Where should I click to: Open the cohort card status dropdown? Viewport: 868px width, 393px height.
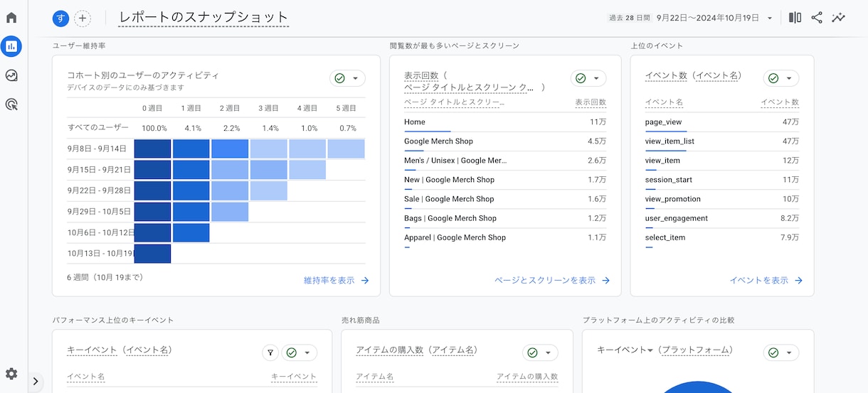347,78
